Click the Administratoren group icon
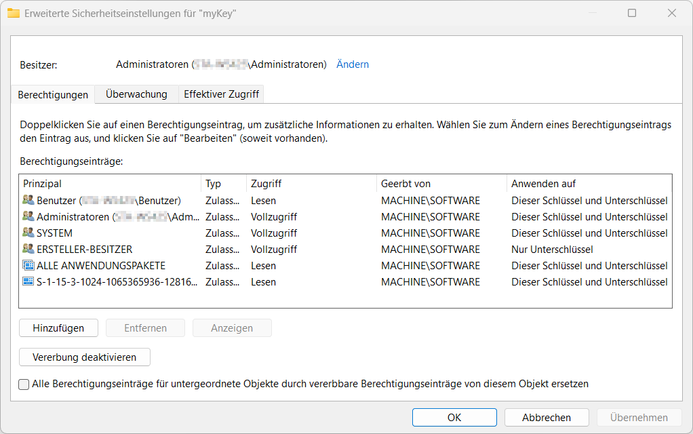This screenshot has width=693, height=434. point(27,217)
